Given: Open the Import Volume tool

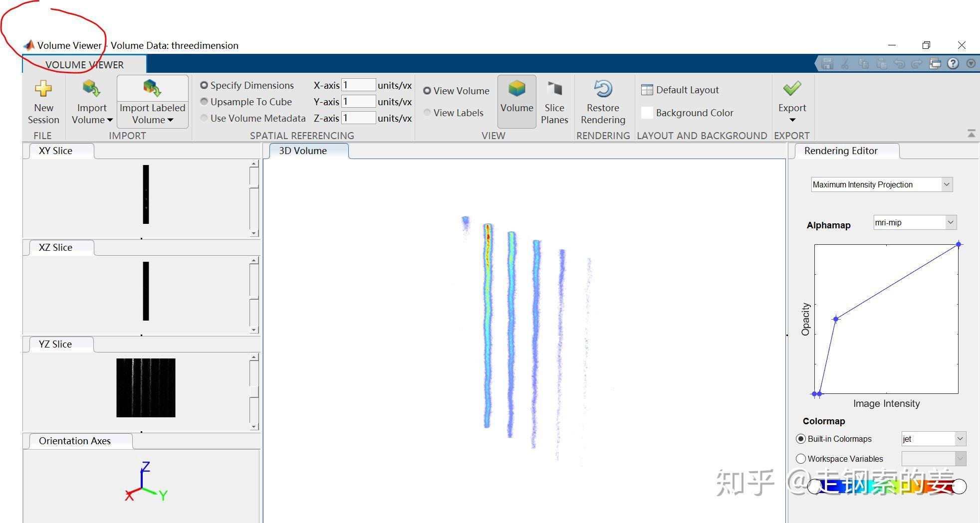Looking at the screenshot, I should pos(91,102).
